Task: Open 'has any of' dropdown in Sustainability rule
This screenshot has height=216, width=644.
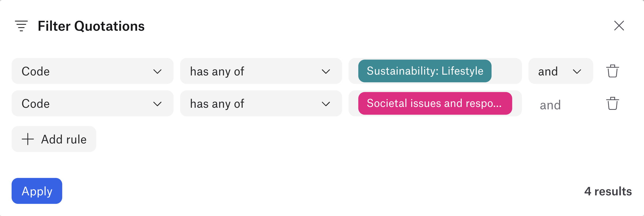Action: tap(261, 71)
